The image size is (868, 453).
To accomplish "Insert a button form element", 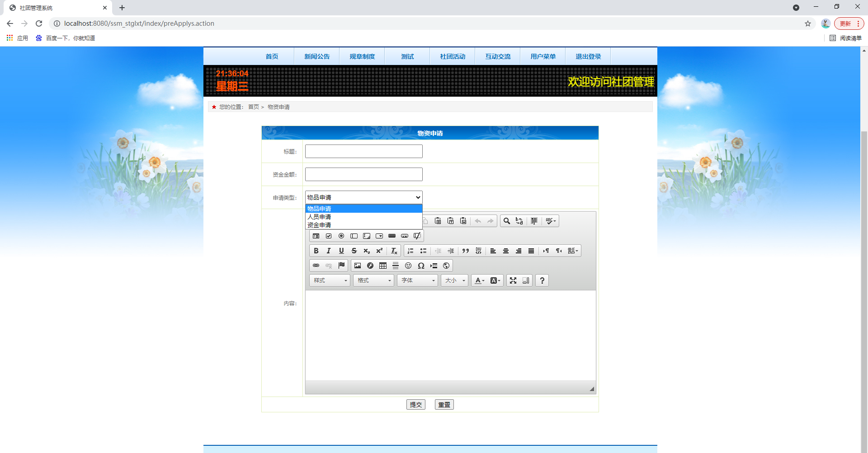I will (392, 236).
